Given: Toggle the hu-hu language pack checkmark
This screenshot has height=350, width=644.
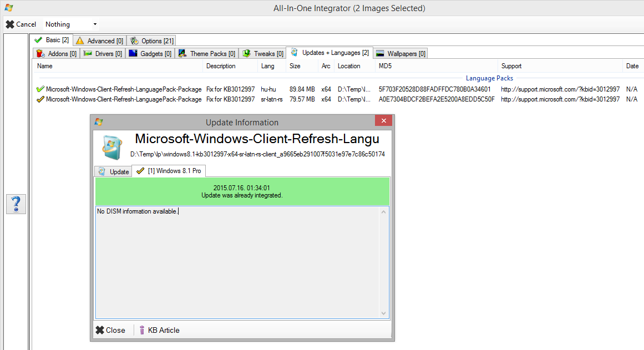Looking at the screenshot, I should [x=39, y=89].
